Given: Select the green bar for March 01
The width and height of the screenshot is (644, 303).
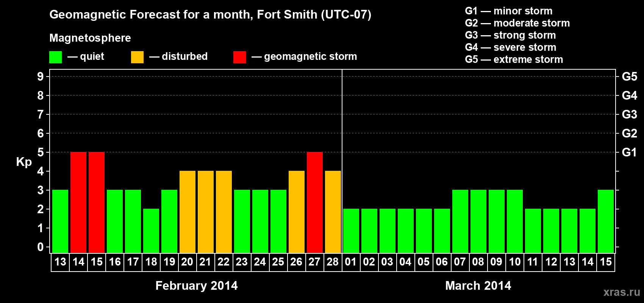Looking at the screenshot, I should [351, 231].
